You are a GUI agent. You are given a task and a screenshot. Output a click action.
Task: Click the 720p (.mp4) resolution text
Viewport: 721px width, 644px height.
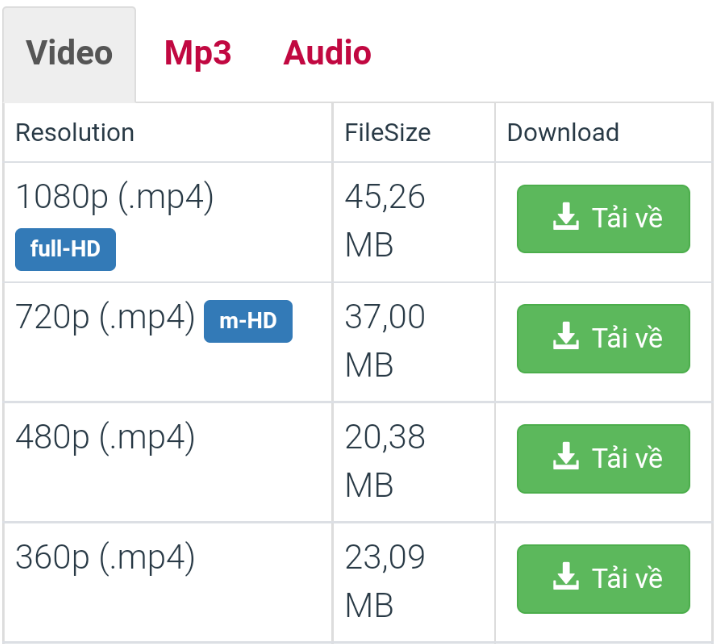coord(105,317)
